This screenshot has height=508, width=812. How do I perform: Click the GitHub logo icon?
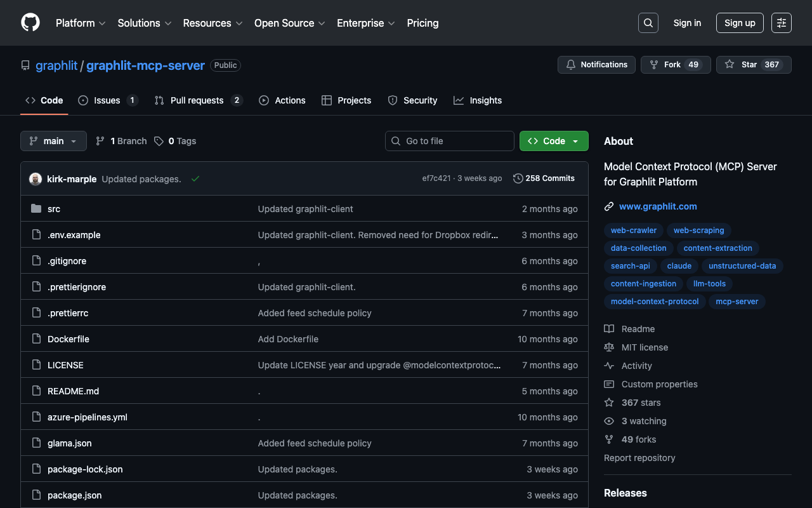click(30, 23)
